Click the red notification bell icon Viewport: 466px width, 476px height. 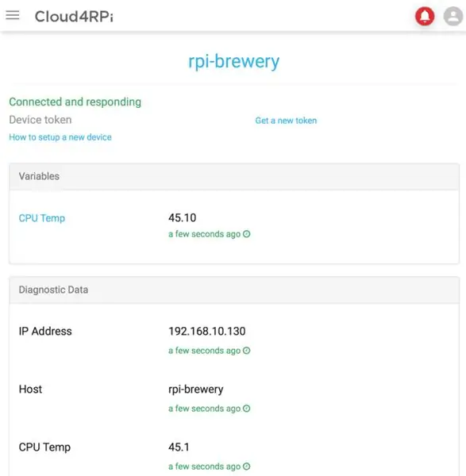coord(425,16)
